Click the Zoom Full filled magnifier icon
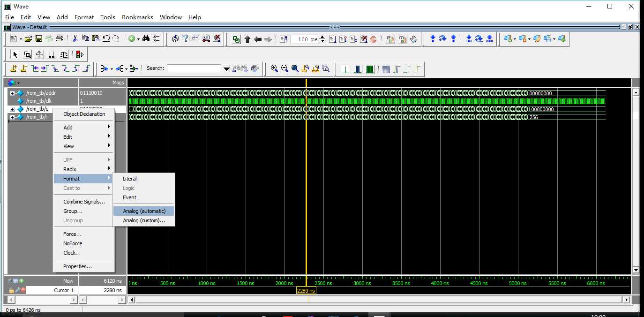The width and height of the screenshot is (644, 317). coord(295,68)
